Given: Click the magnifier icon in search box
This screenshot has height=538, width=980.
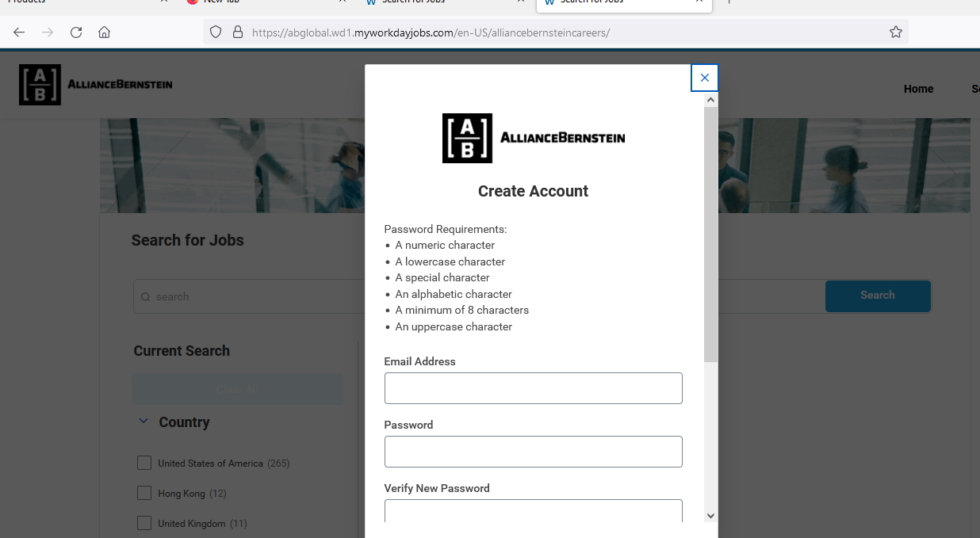Looking at the screenshot, I should click(145, 297).
